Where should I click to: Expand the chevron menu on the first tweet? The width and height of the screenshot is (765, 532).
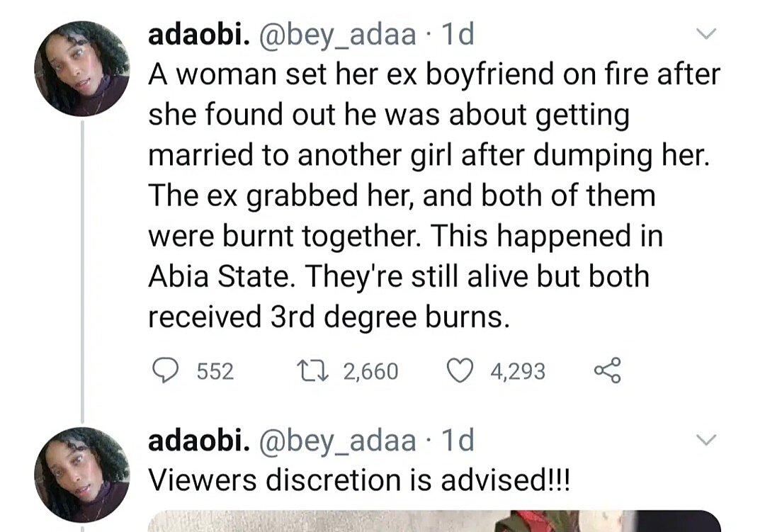coord(707,34)
